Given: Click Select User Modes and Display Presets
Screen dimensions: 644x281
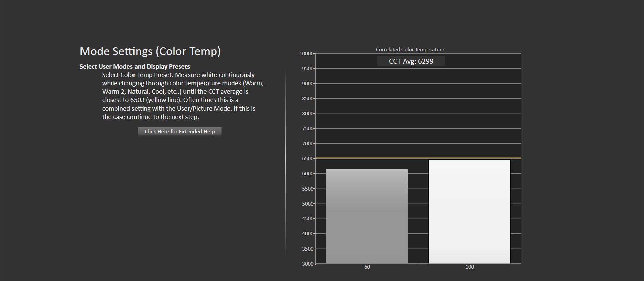Looking at the screenshot, I should pyautogui.click(x=135, y=66).
